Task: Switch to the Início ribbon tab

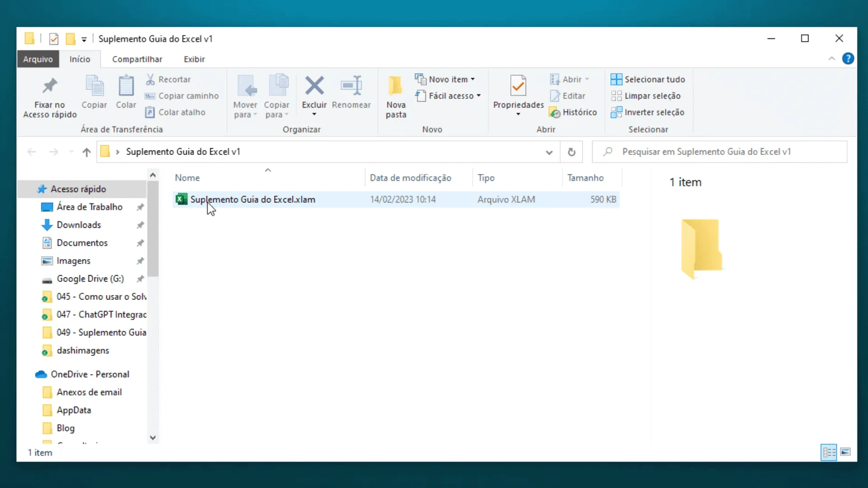Action: point(80,59)
